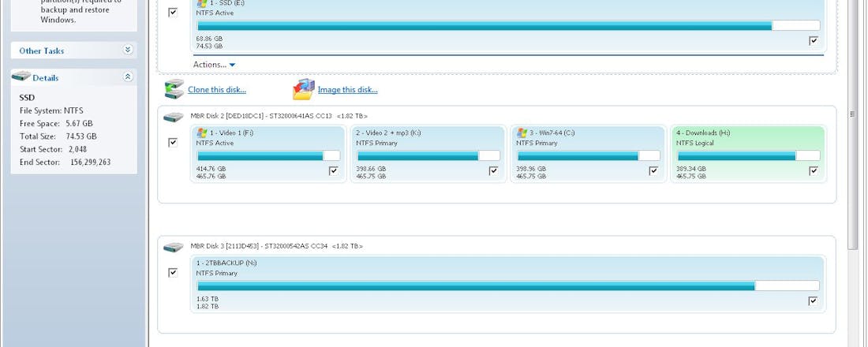
Task: Click the Image this disk folder icon
Action: pyautogui.click(x=304, y=89)
